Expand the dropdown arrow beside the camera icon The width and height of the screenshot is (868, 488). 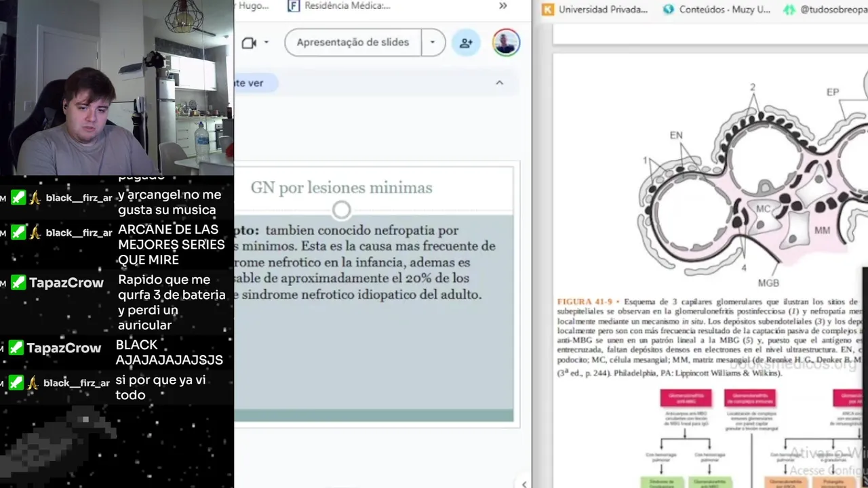(266, 42)
